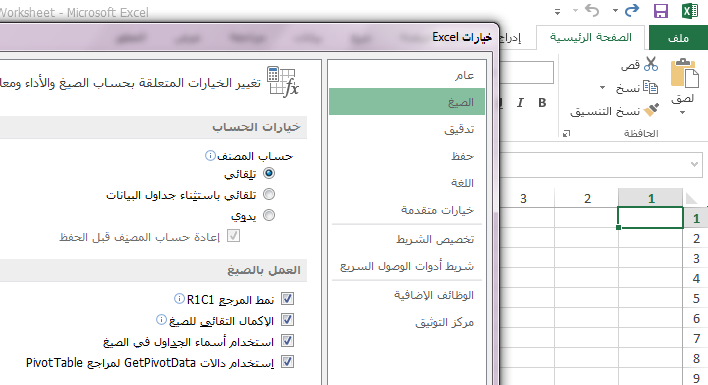Open the File tab (ملف)

(678, 38)
